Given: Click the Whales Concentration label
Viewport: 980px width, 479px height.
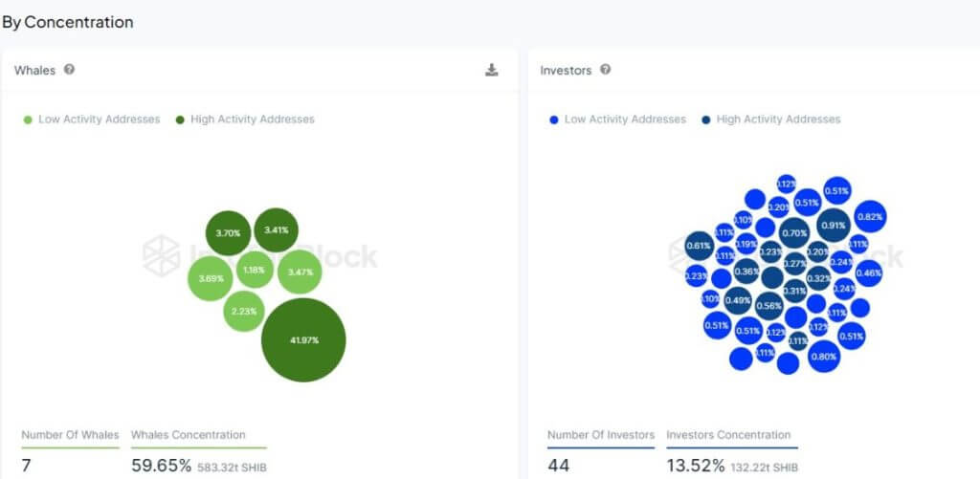Looking at the screenshot, I should (188, 435).
